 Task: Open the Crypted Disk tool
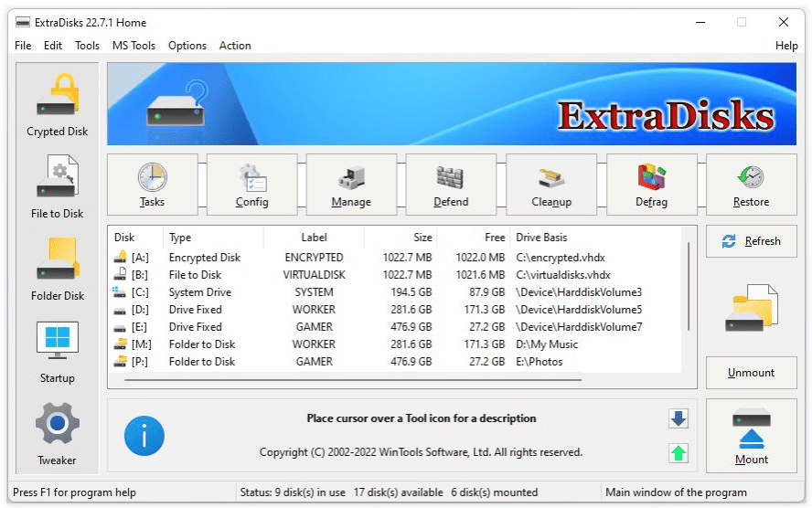pyautogui.click(x=57, y=105)
